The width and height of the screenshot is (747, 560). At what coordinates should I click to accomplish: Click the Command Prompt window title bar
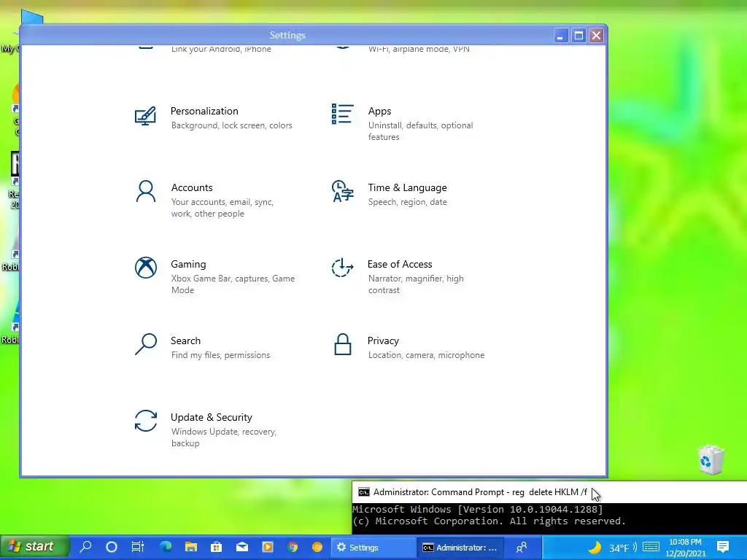[x=548, y=492]
